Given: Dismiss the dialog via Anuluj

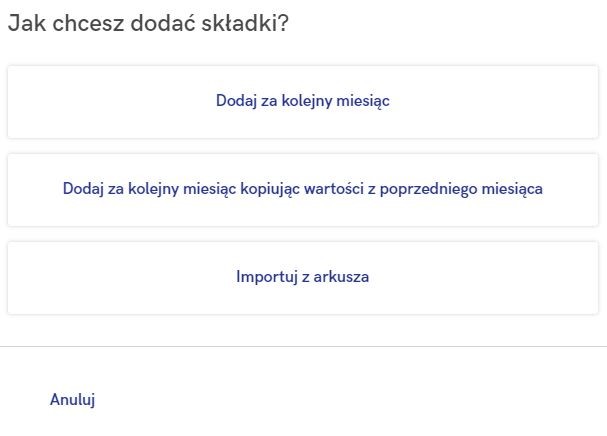Looking at the screenshot, I should (x=72, y=400).
